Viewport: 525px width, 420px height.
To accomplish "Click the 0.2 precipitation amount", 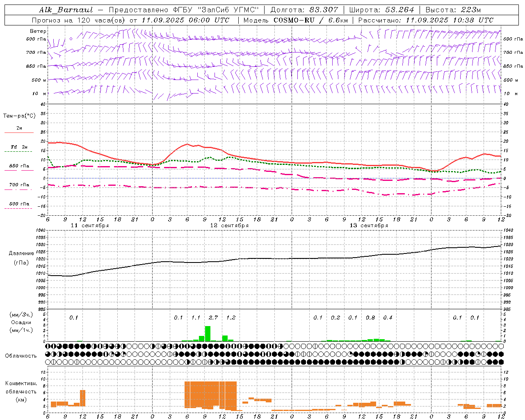I will click(336, 318).
